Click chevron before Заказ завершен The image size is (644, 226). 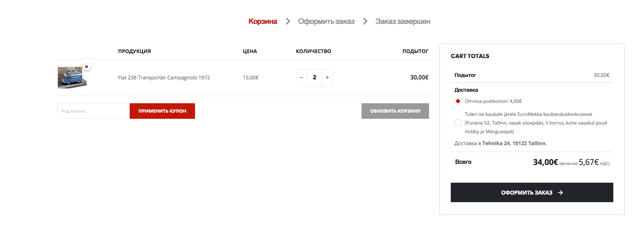[365, 21]
